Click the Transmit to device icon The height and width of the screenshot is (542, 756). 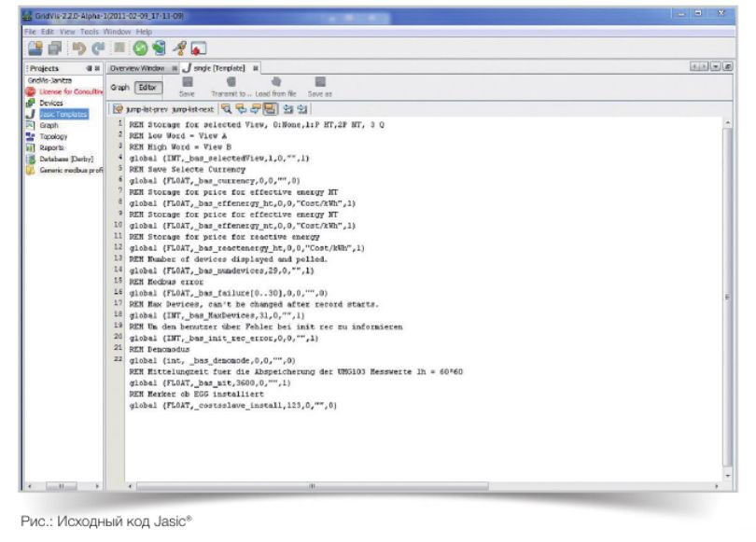pyautogui.click(x=230, y=83)
